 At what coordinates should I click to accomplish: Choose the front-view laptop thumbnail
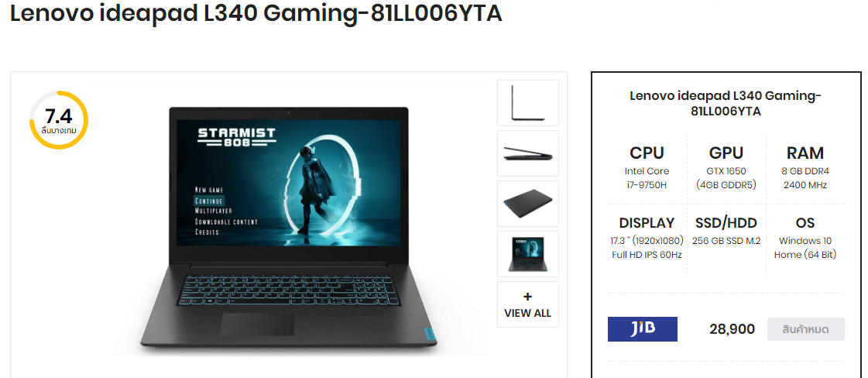527,254
